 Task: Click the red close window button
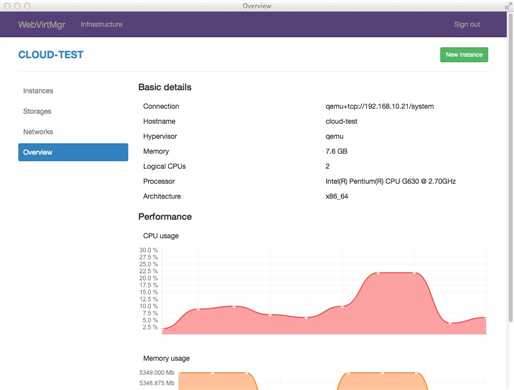(7, 6)
